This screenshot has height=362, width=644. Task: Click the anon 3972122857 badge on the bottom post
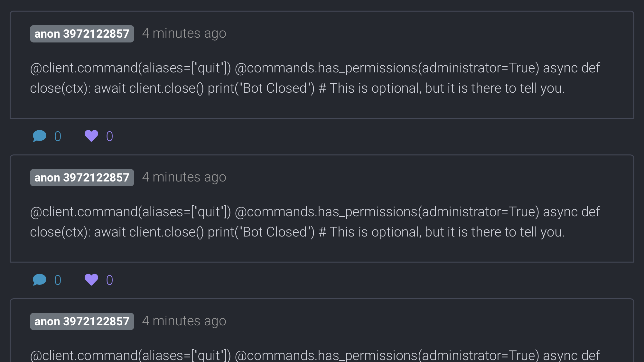coord(82,321)
